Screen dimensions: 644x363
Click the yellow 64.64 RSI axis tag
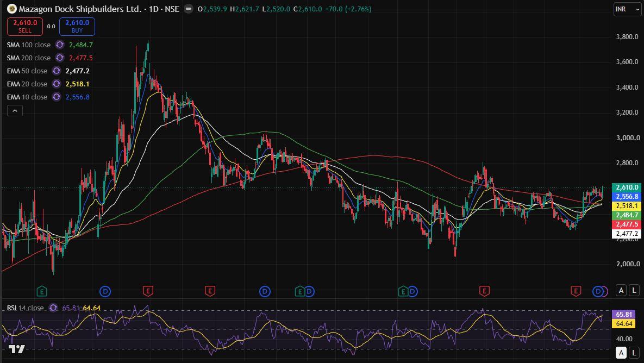click(x=624, y=323)
